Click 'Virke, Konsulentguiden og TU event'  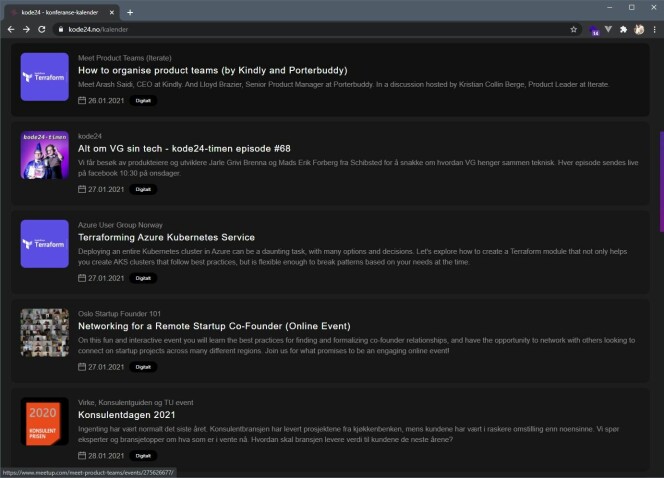[x=136, y=403]
